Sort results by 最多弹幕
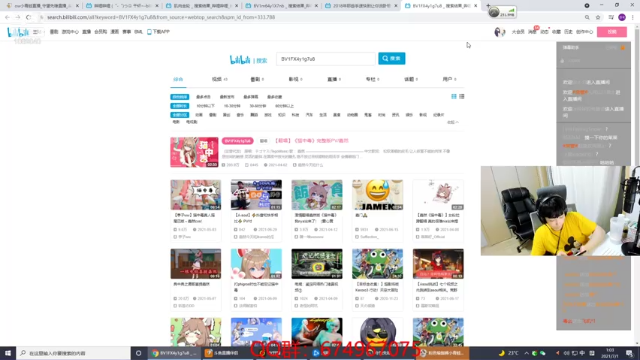This screenshot has width=640, height=360. [251, 97]
